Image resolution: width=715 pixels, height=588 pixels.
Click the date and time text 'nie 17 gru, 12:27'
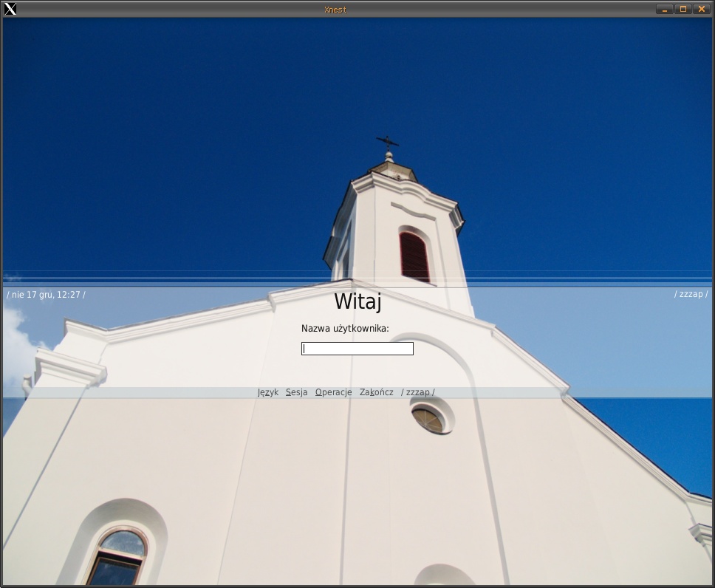46,295
